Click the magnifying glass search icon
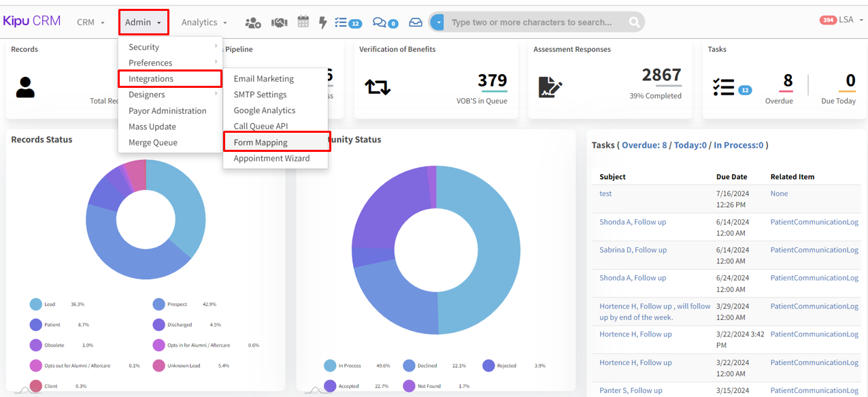The image size is (868, 397). [x=634, y=22]
